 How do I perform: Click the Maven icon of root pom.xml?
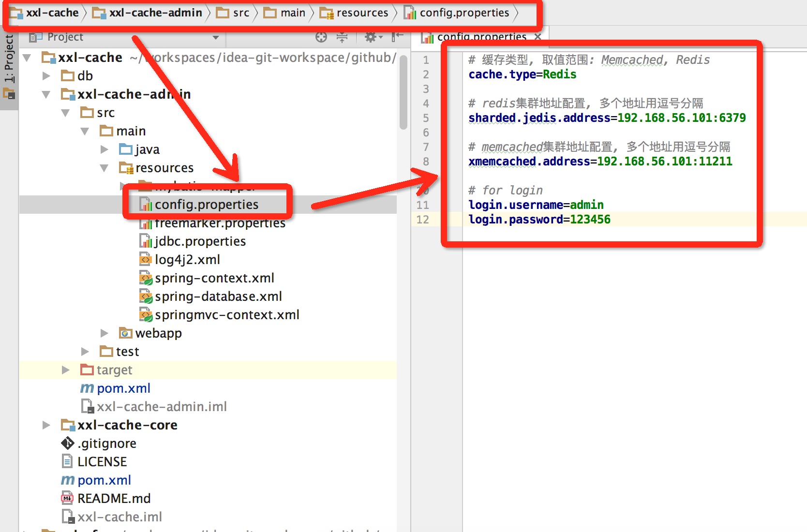click(x=68, y=480)
